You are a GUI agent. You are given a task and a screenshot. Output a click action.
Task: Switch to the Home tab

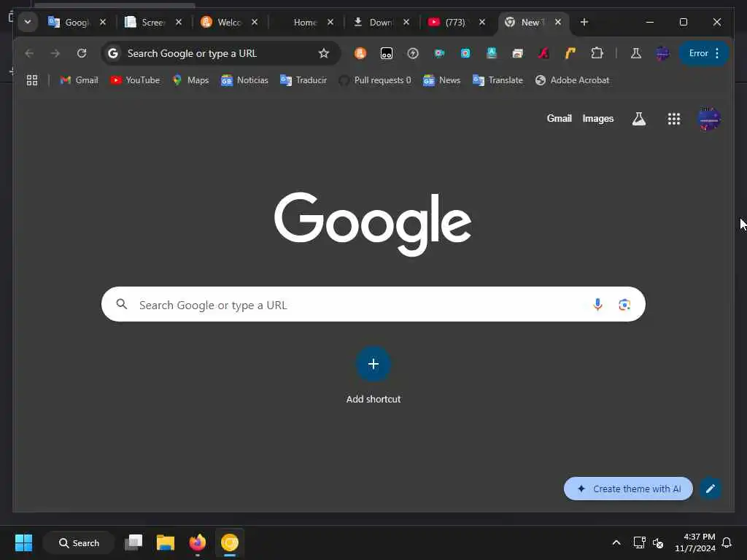point(305,22)
